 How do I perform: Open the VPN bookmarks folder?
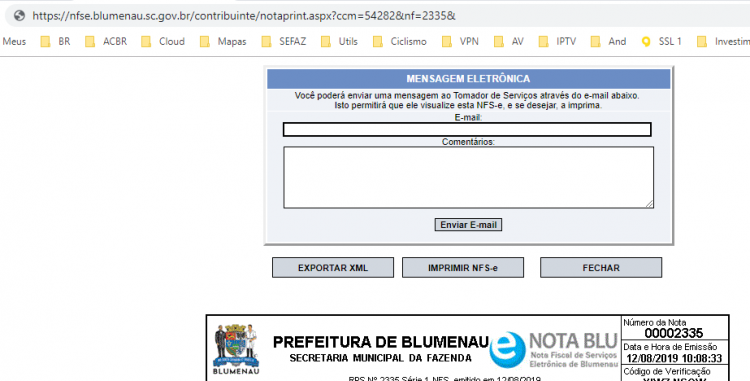[x=460, y=42]
